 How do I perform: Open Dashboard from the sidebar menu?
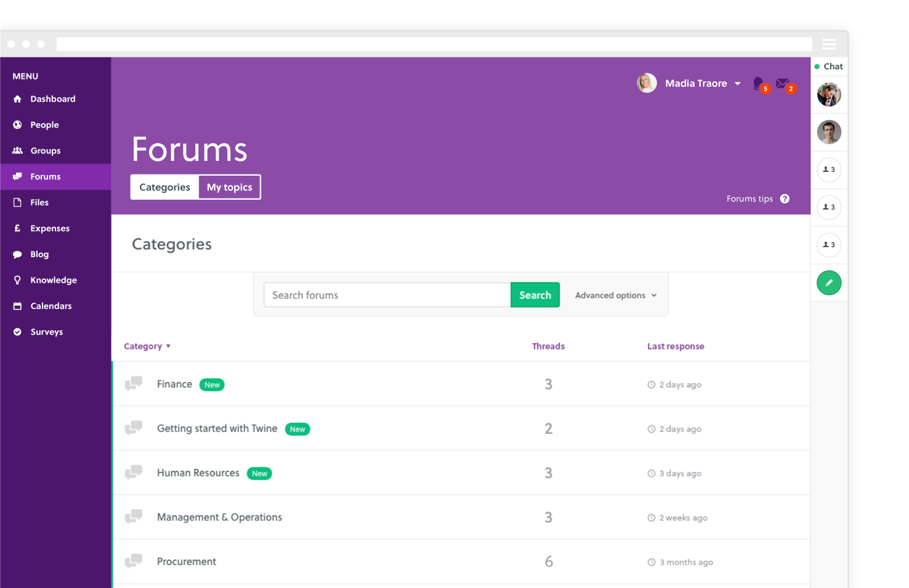pos(52,99)
